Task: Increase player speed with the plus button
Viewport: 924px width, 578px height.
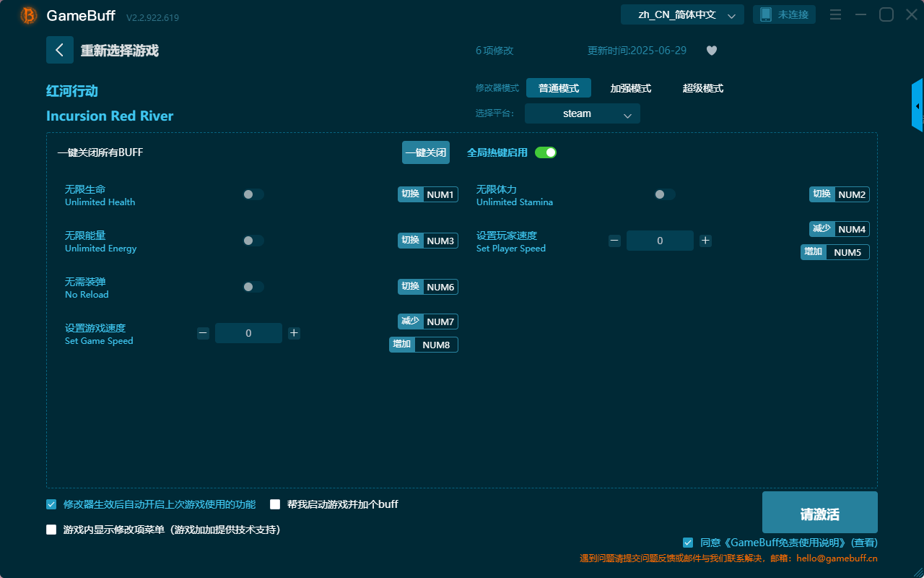Action: (x=705, y=240)
